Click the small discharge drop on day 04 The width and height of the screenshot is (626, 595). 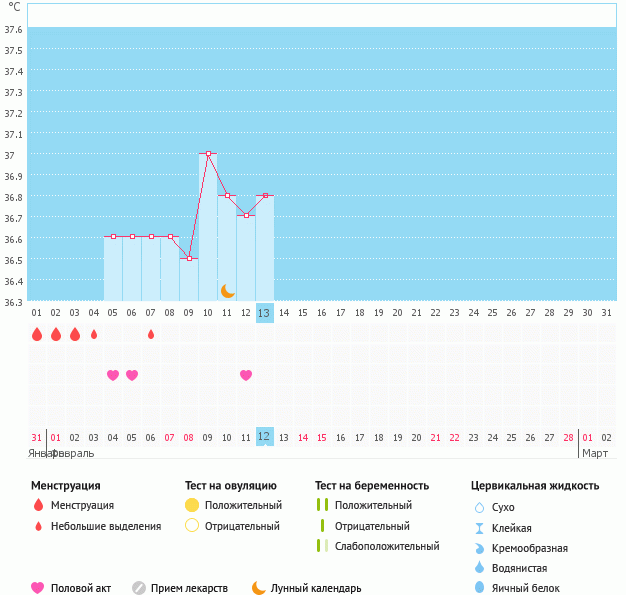[94, 334]
